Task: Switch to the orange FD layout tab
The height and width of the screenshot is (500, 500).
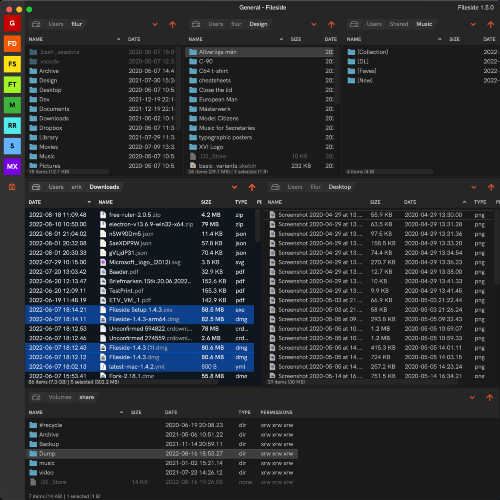Action: pyautogui.click(x=12, y=44)
